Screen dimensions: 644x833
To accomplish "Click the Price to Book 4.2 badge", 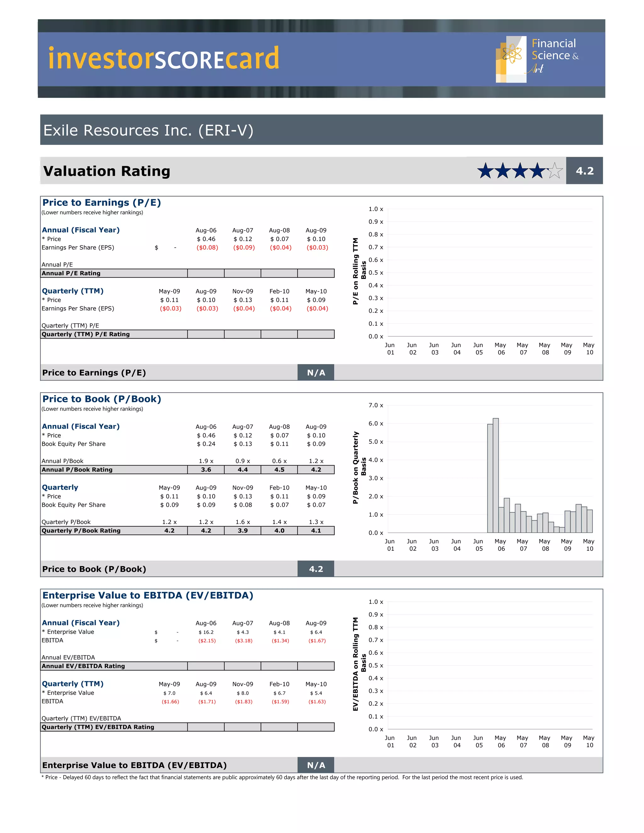I will pyautogui.click(x=316, y=569).
